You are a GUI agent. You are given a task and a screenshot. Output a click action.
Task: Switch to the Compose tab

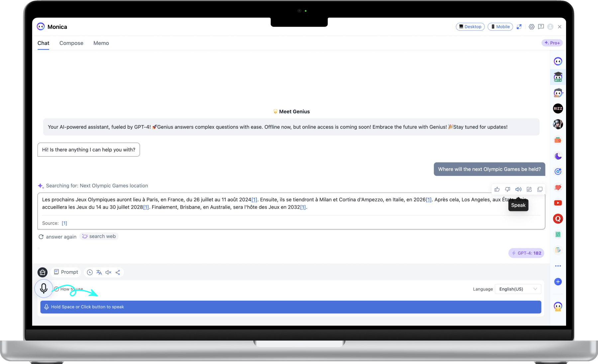click(x=71, y=43)
